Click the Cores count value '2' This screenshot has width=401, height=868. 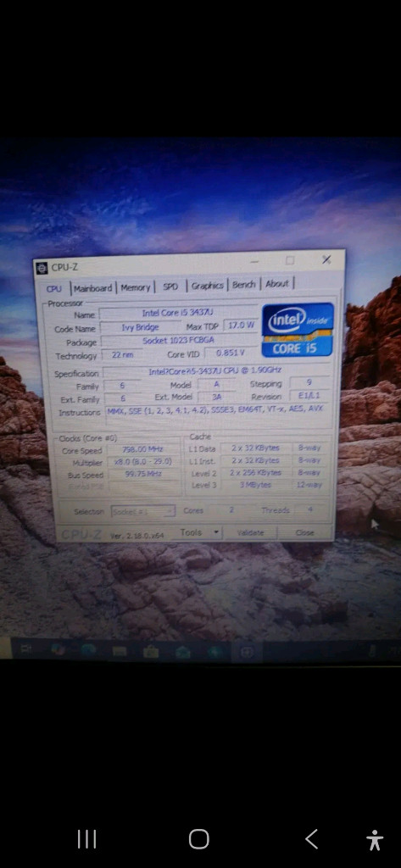[x=231, y=510]
